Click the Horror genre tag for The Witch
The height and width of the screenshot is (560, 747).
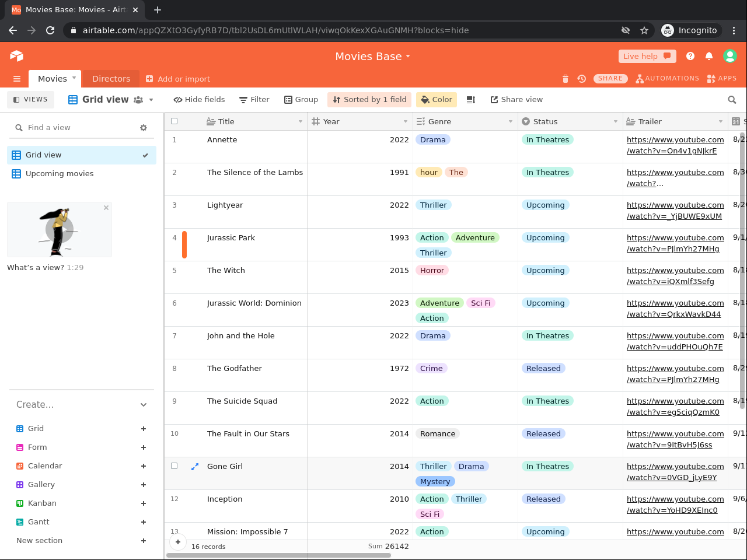432,271
